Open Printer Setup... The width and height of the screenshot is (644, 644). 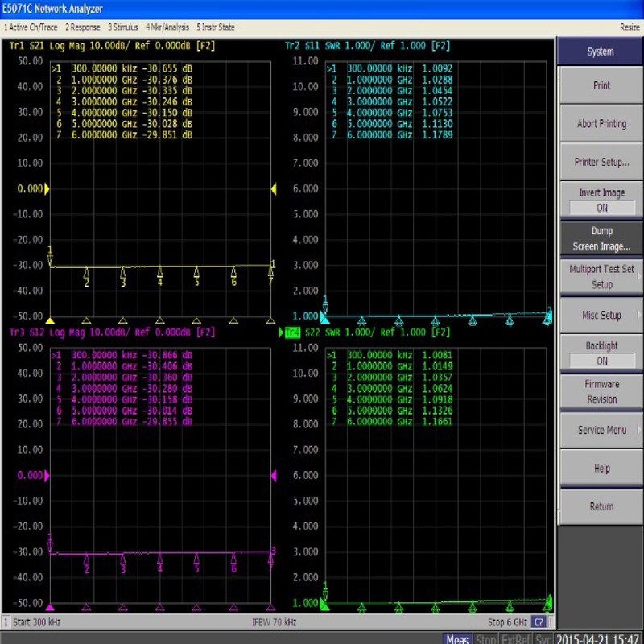601,162
